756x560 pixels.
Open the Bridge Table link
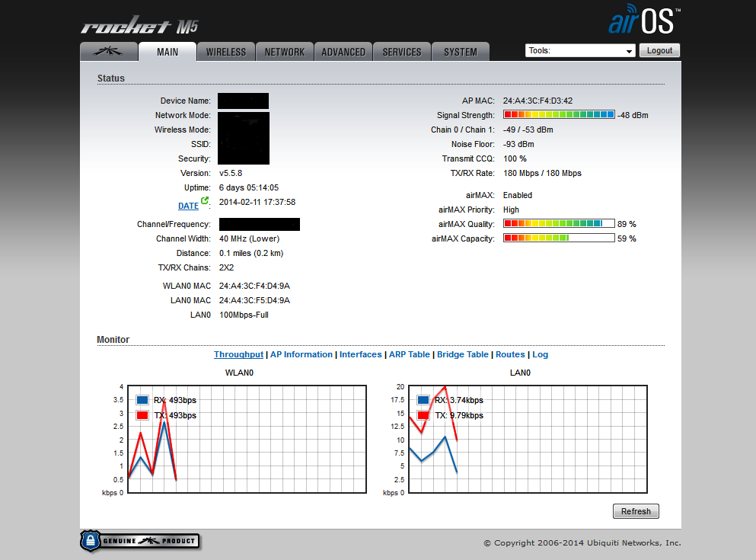tap(463, 354)
